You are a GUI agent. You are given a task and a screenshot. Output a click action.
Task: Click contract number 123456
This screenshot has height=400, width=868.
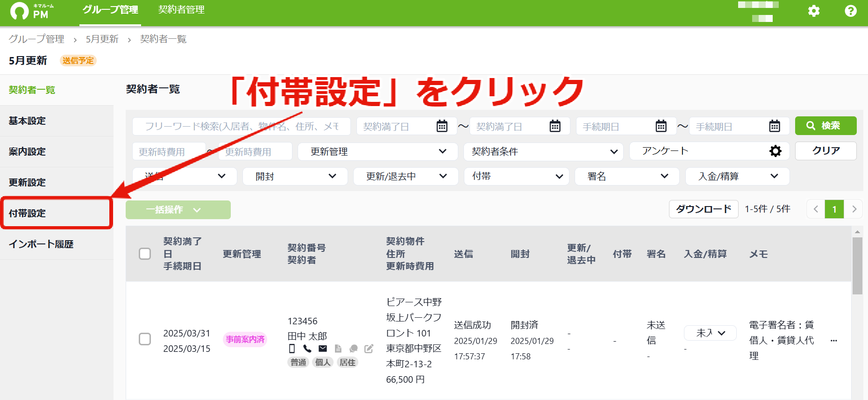tap(303, 321)
